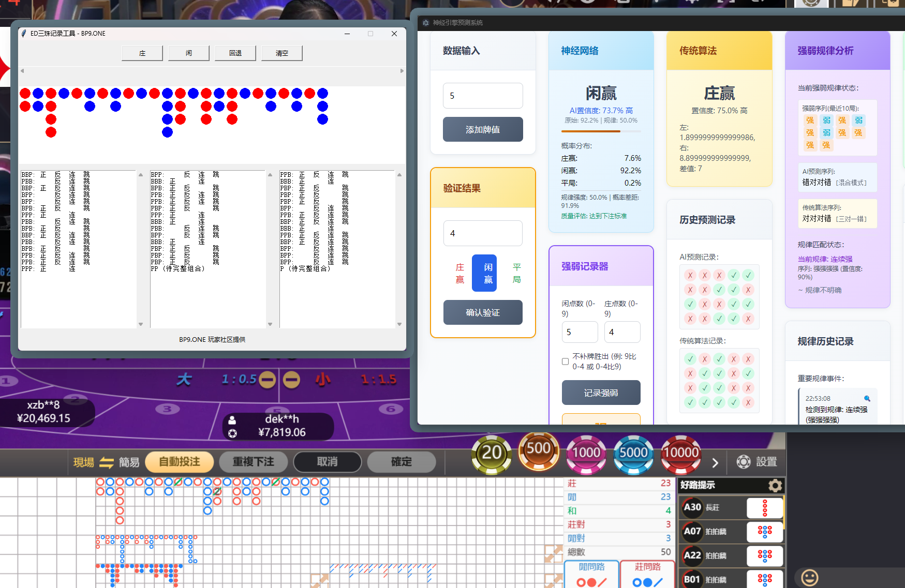The height and width of the screenshot is (588, 905).
Task: Click the minus icon next to 大 1:0.5
Action: pos(267,379)
